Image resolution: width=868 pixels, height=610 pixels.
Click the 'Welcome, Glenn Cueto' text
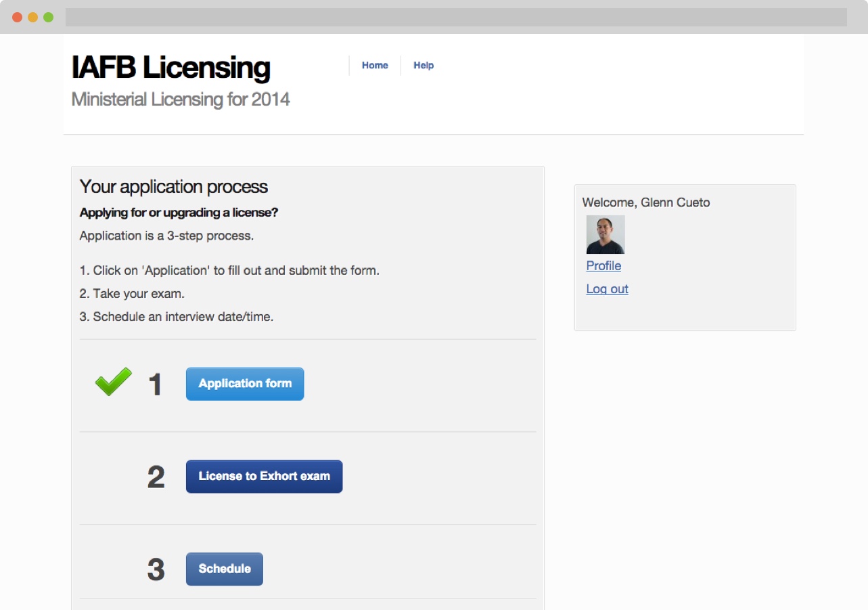(x=645, y=202)
